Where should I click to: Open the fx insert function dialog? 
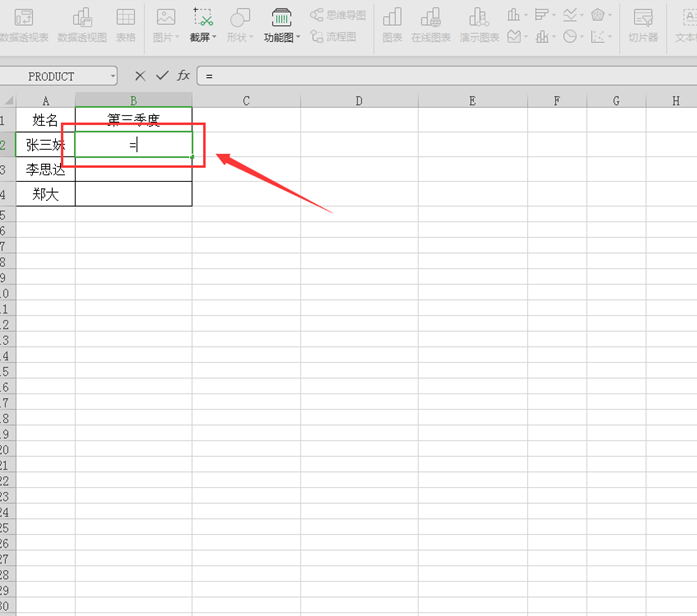tap(184, 76)
